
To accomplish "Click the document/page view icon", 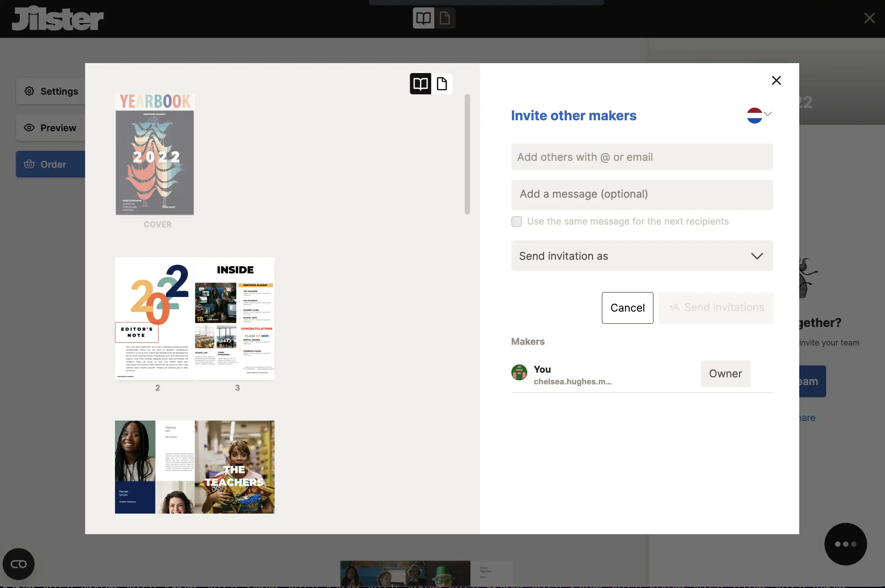I will tap(442, 83).
